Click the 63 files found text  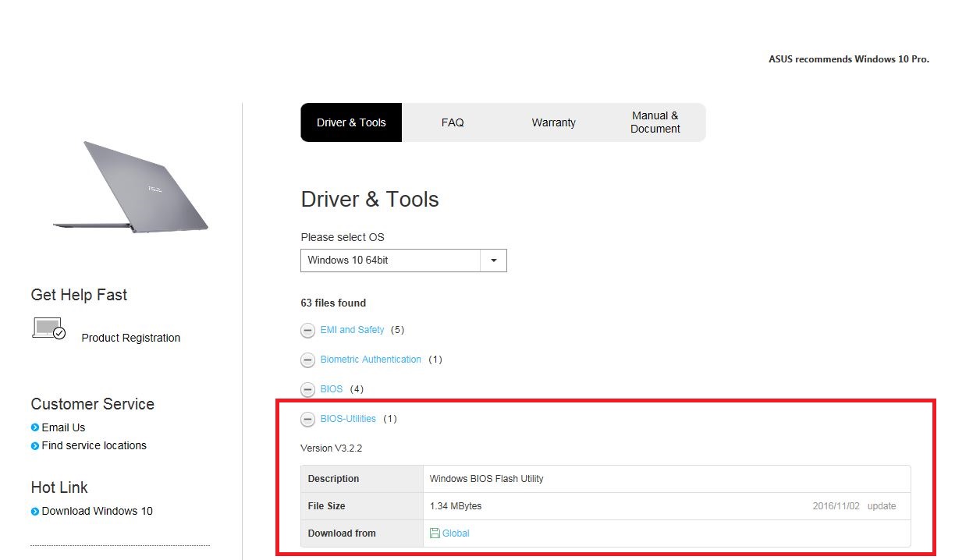333,303
